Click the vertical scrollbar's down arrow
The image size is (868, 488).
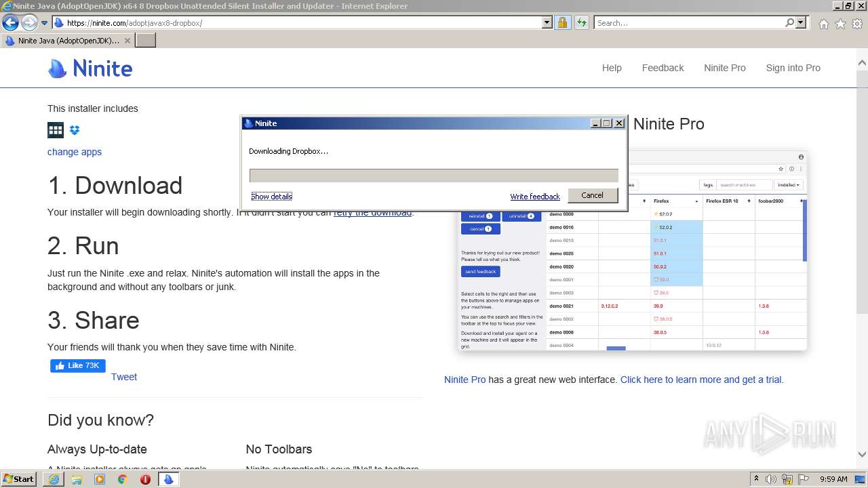(x=862, y=454)
